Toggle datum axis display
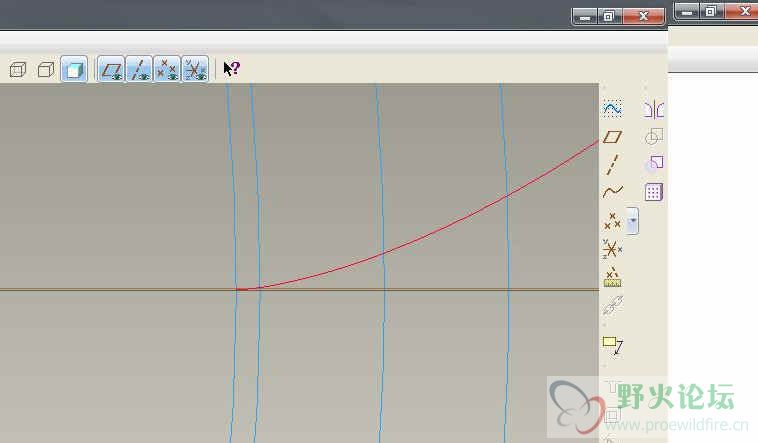Screen dimensions: 758x443 139,69
